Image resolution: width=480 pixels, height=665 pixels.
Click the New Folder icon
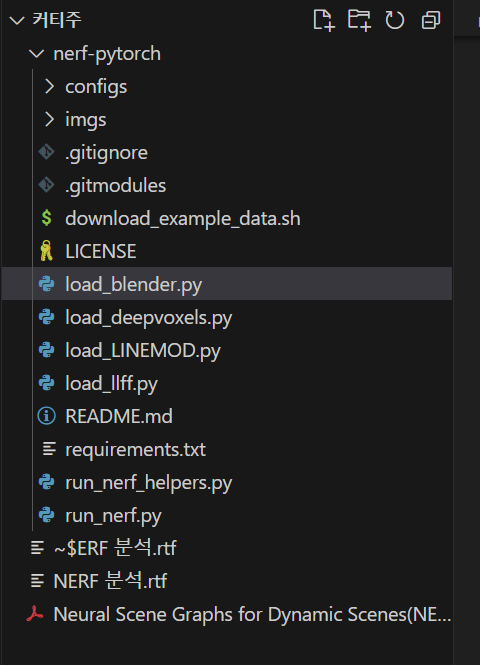359,20
